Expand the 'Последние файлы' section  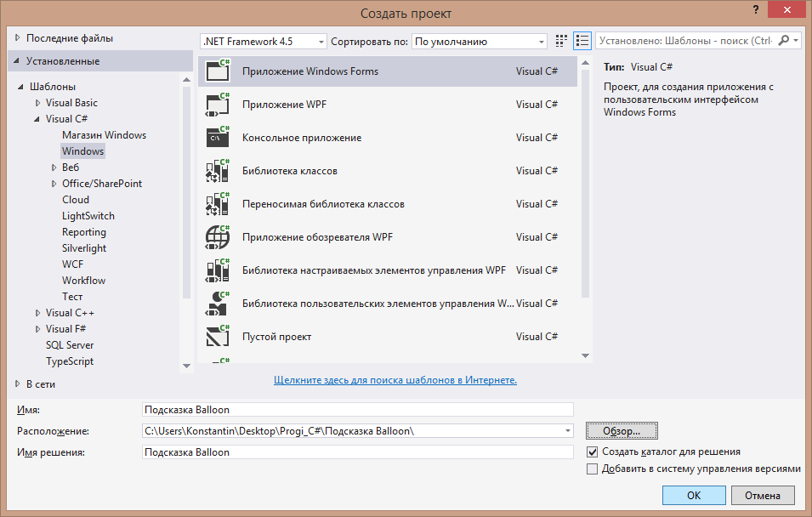18,37
